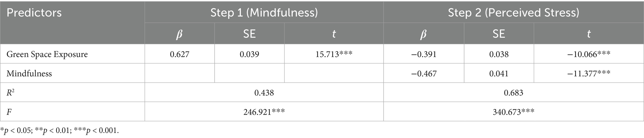644x138 pixels.
Task: Select the F value 246.921***
Action: coord(264,112)
